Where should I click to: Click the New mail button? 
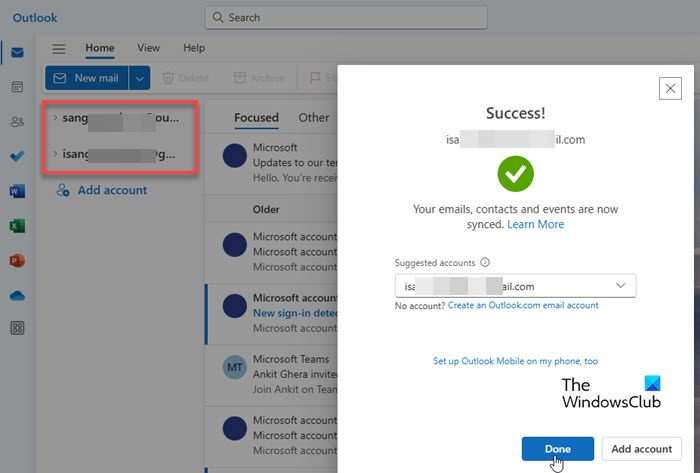pyautogui.click(x=87, y=78)
